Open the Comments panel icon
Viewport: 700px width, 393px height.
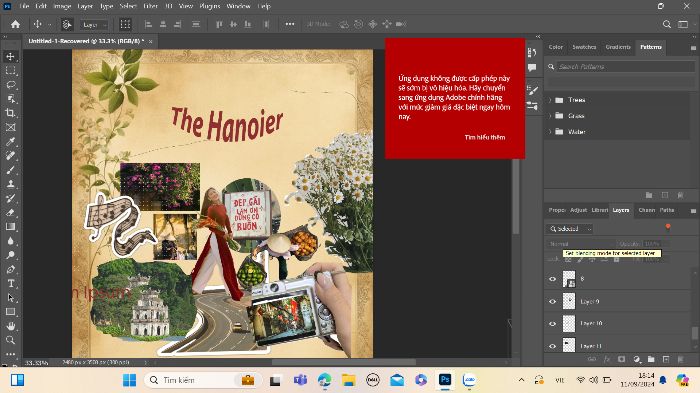532,67
